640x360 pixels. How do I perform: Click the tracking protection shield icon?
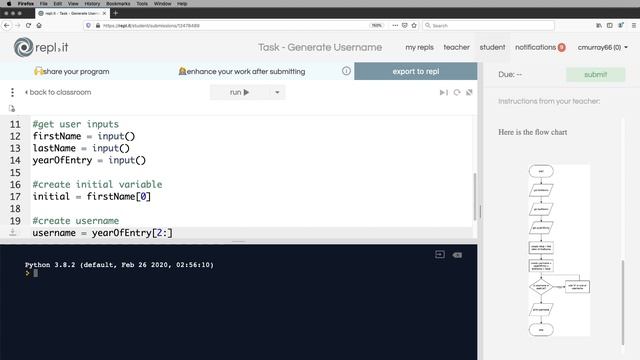click(88, 25)
